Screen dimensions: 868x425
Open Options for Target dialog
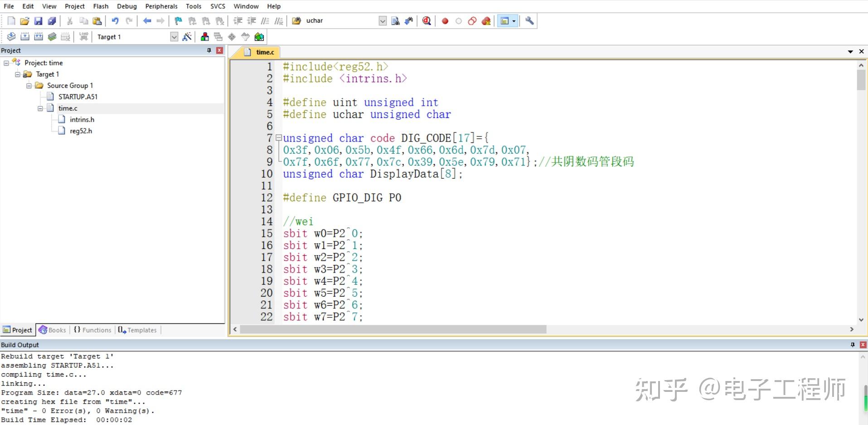[x=187, y=37]
